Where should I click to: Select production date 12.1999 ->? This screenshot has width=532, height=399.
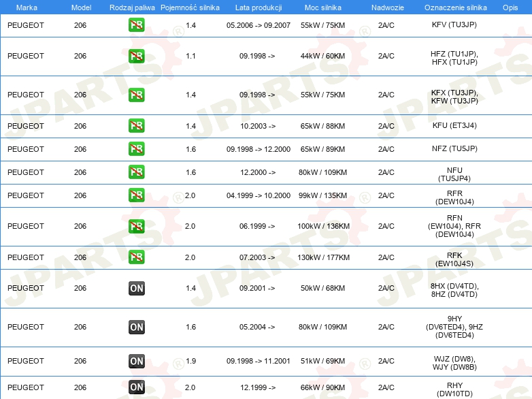[258, 387]
